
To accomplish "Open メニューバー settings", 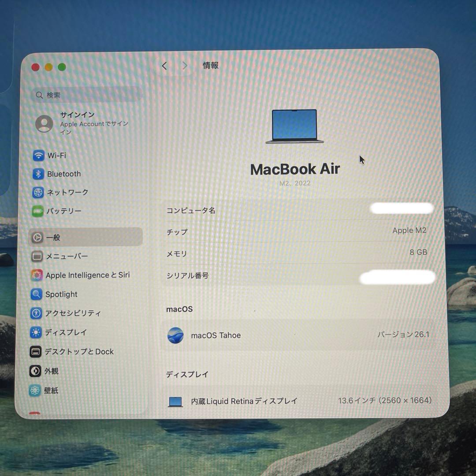I will click(67, 256).
